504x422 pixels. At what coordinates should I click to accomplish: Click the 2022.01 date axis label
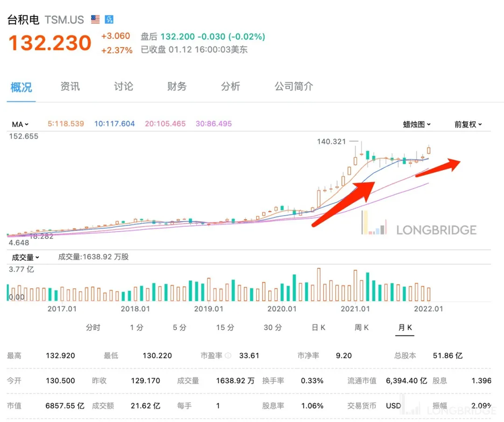click(x=428, y=309)
